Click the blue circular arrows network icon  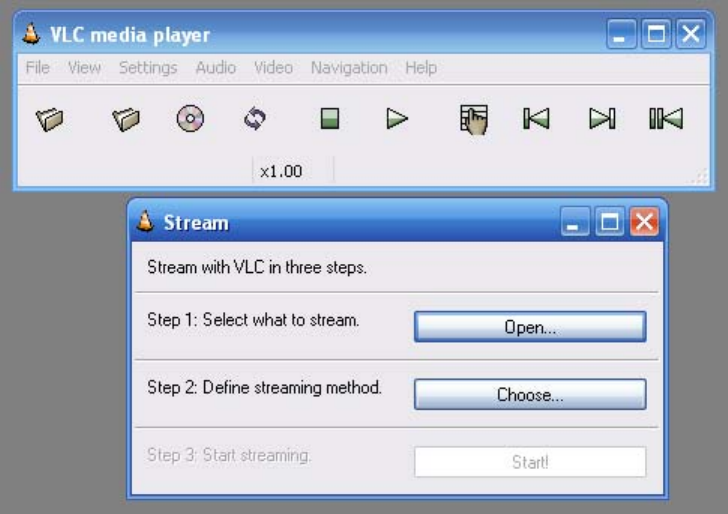point(255,118)
